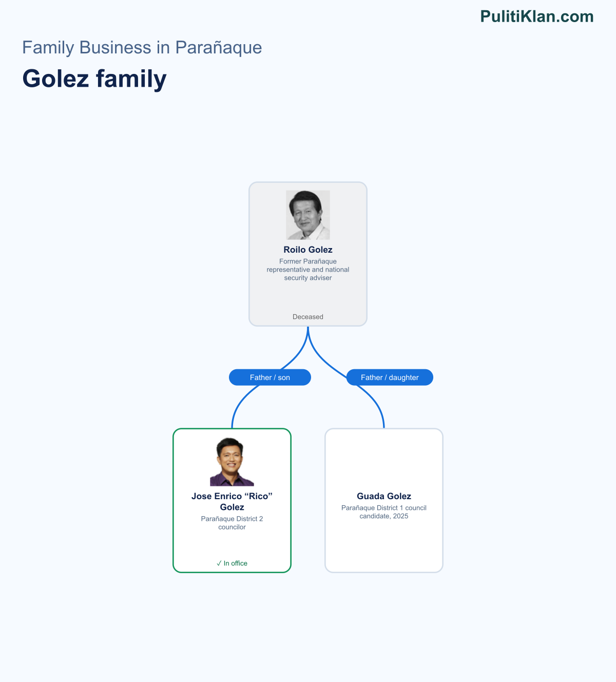Click the In office checkmark status

232,563
